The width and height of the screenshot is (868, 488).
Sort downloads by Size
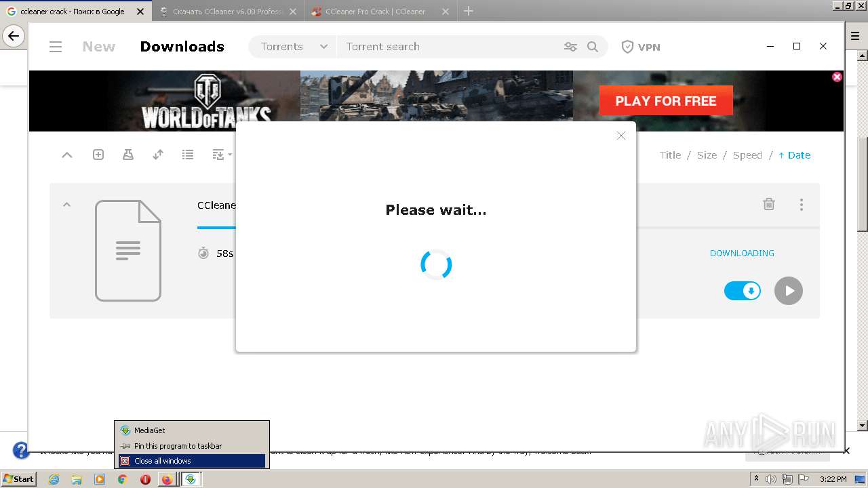707,155
